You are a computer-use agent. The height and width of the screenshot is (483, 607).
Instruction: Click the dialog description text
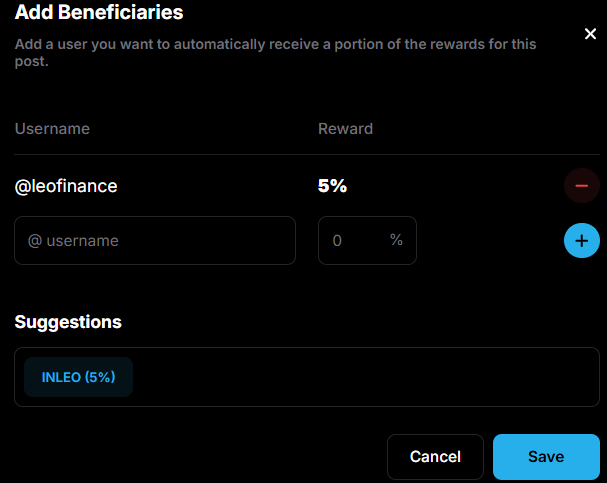tap(275, 52)
